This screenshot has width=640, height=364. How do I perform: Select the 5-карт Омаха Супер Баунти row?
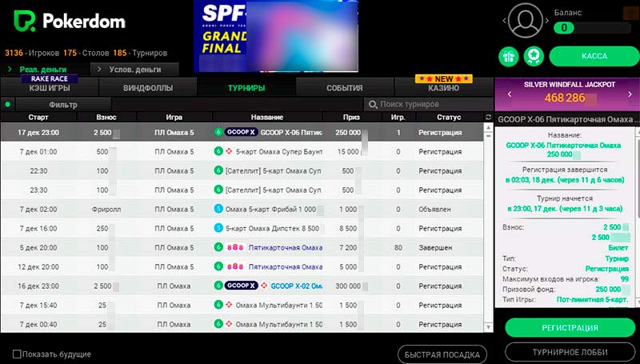[x=242, y=151]
